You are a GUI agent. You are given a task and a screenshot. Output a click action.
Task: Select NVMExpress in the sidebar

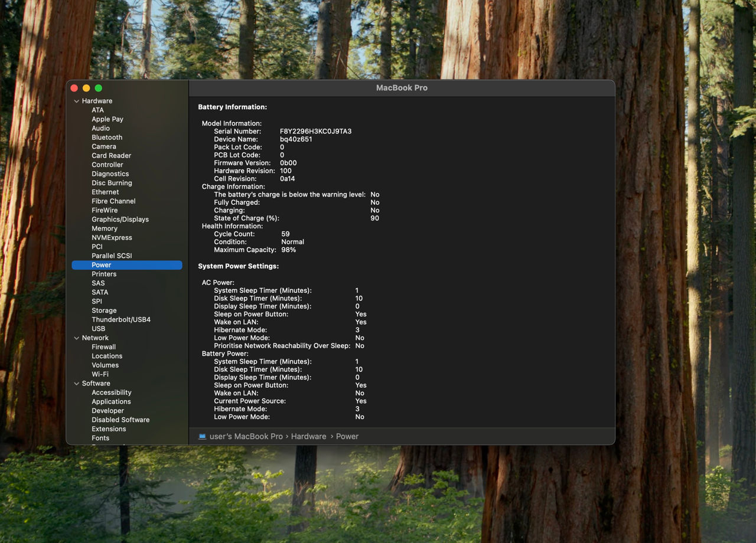pyautogui.click(x=112, y=238)
